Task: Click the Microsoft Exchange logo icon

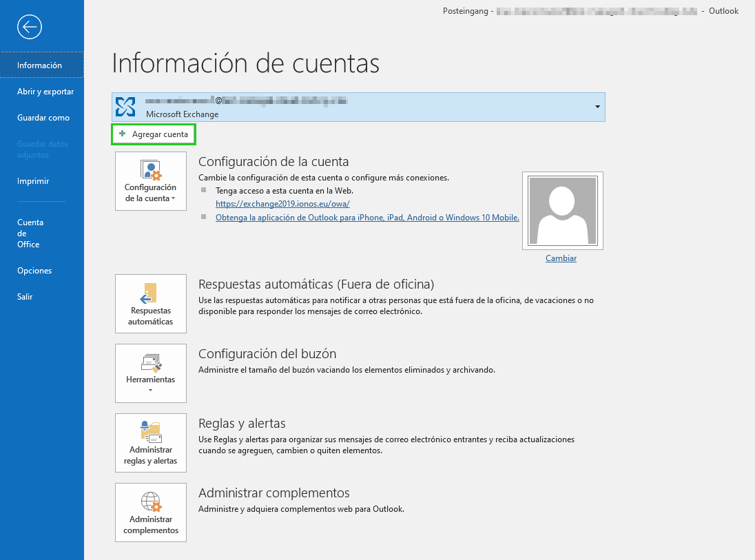Action: coord(125,107)
